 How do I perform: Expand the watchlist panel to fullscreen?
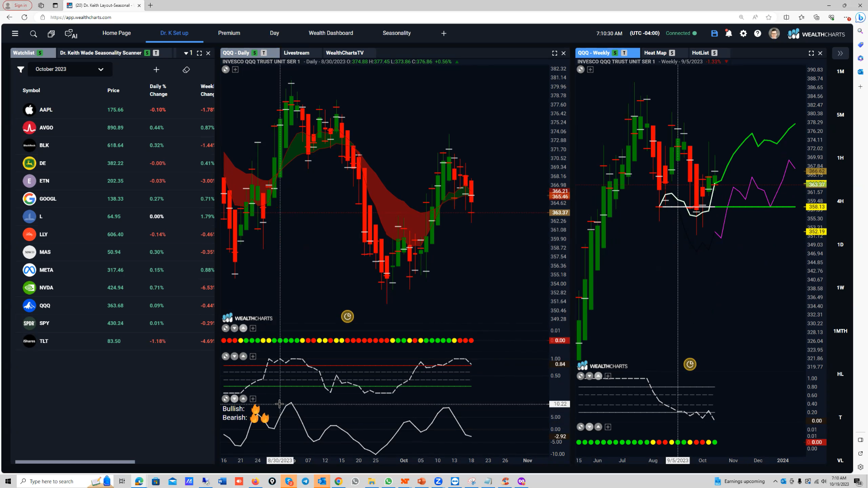pyautogui.click(x=199, y=53)
